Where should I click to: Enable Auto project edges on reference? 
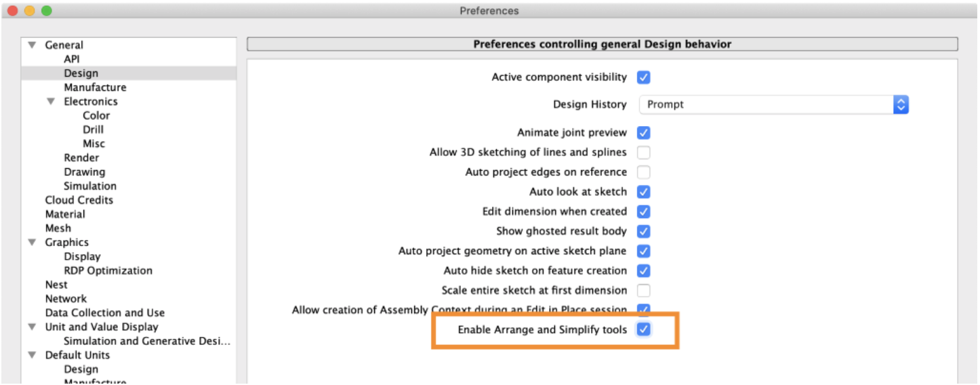[x=643, y=172]
